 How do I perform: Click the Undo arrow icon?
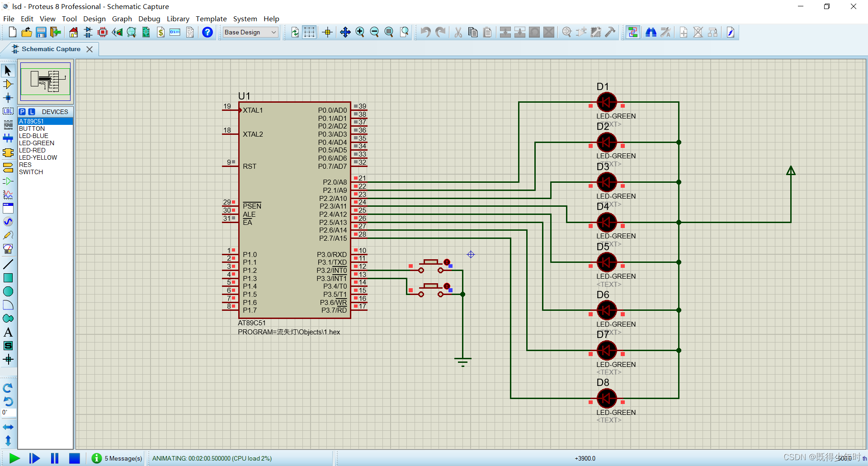(425, 32)
